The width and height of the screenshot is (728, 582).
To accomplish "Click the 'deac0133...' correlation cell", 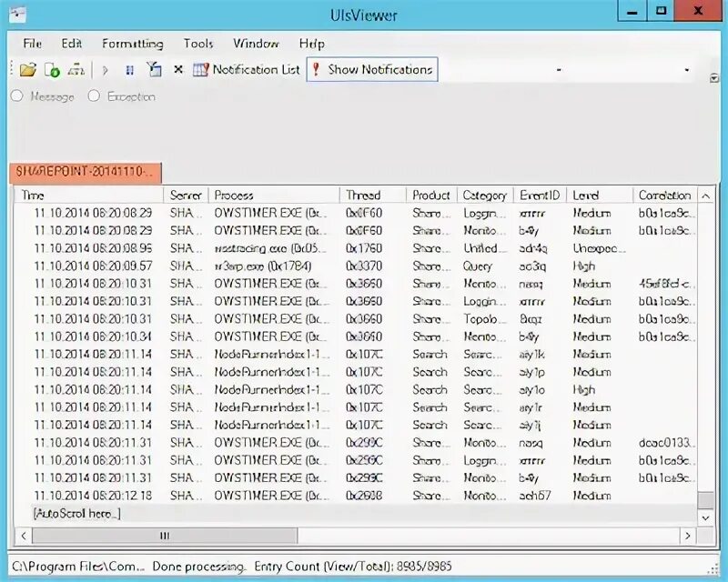I will pos(666,442).
